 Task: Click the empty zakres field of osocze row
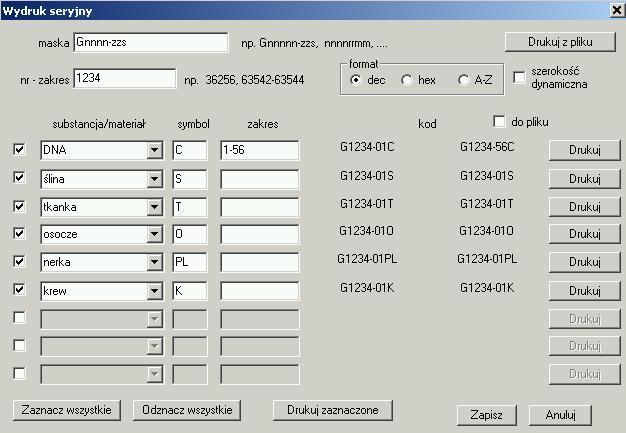(260, 234)
